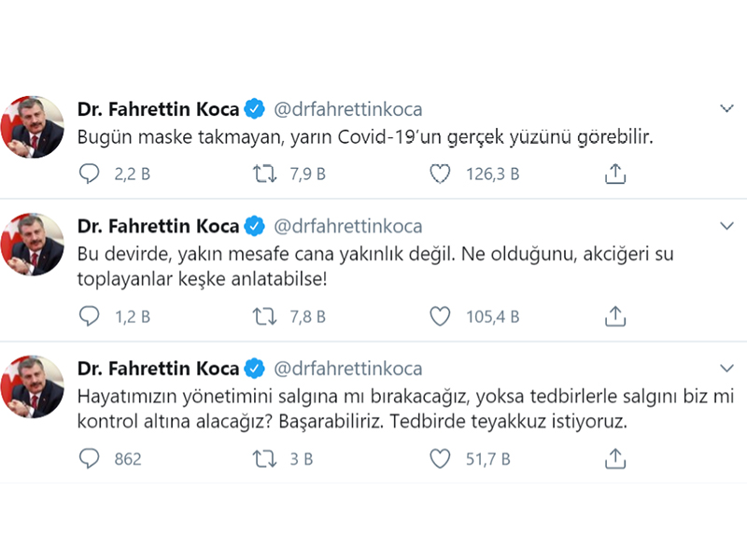Open profile photo of the first tweet
747x560 pixels.
pyautogui.click(x=37, y=127)
